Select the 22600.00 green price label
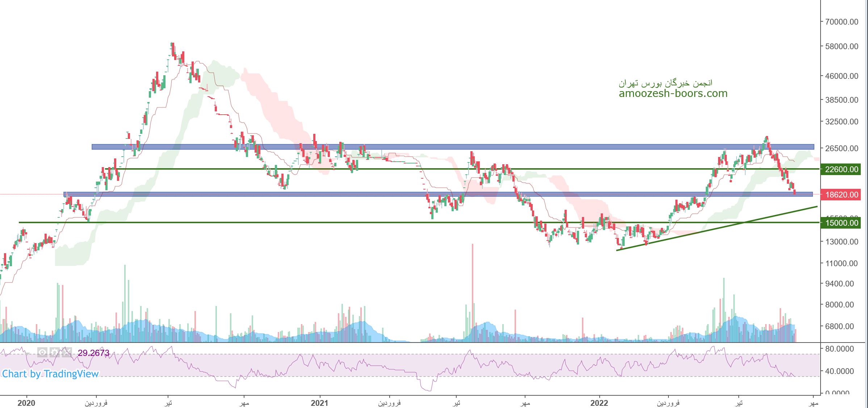 [841, 169]
